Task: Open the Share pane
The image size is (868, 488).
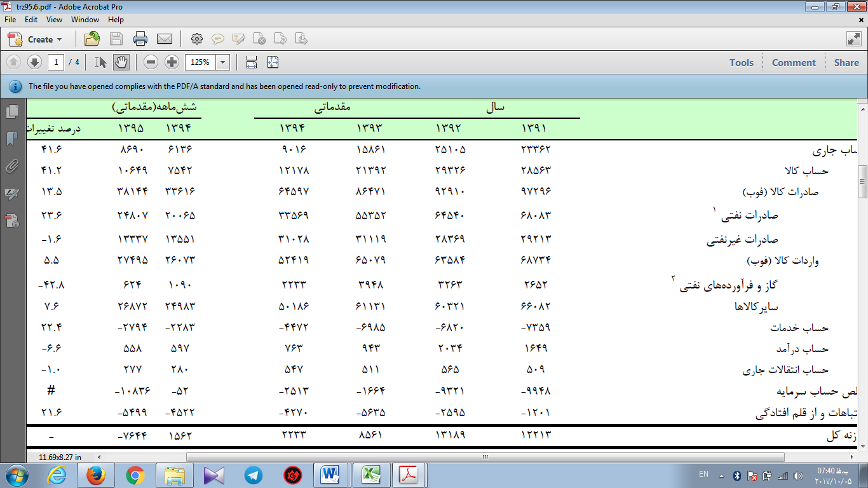Action: 846,62
